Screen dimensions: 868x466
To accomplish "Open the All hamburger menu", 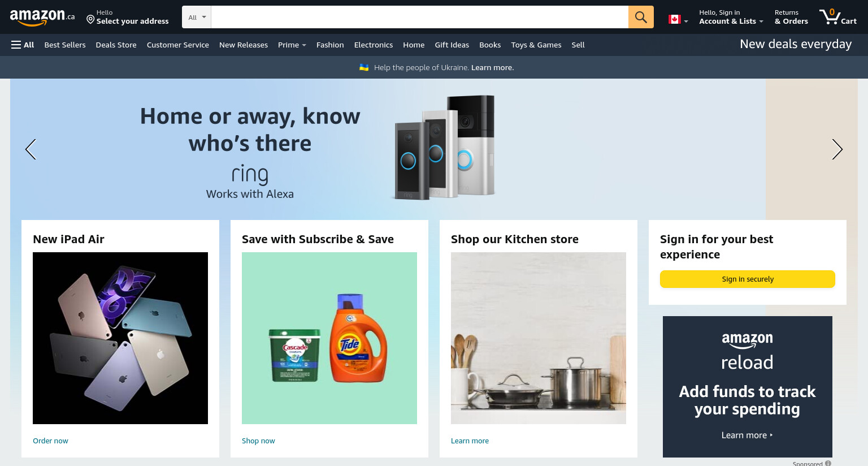I will (23, 45).
